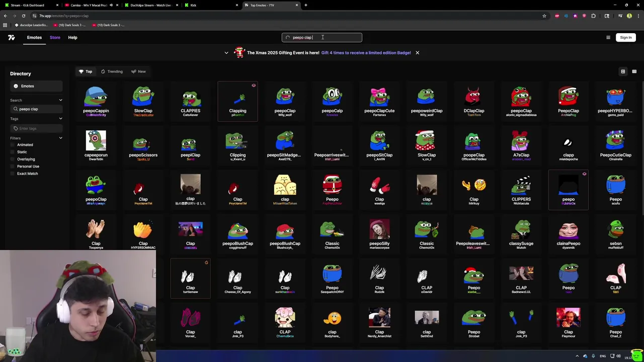Open the Help page
This screenshot has width=644, height=362.
coord(72,37)
